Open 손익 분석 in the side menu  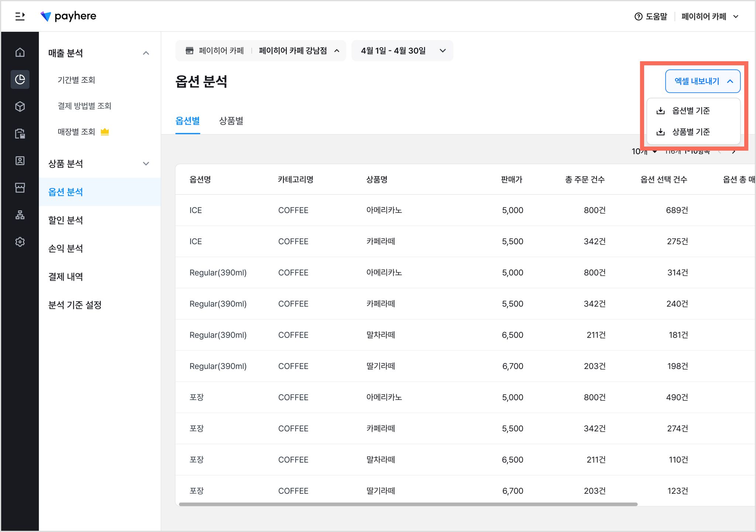pos(66,248)
